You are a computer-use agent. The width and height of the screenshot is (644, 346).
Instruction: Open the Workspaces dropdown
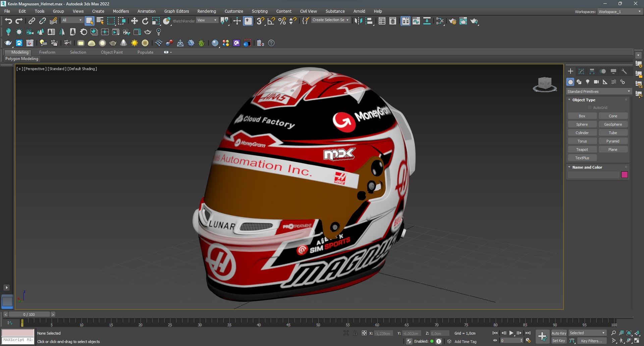pyautogui.click(x=620, y=12)
